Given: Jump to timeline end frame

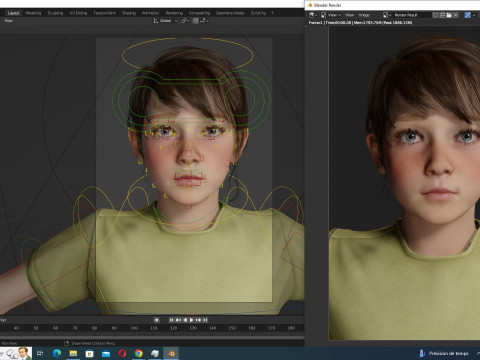Looking at the screenshot, I should (x=205, y=320).
